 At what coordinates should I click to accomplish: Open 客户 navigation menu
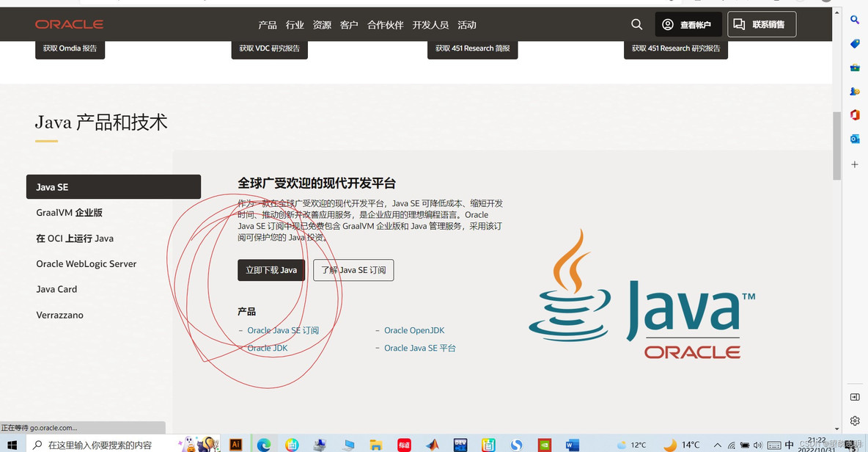coord(349,25)
